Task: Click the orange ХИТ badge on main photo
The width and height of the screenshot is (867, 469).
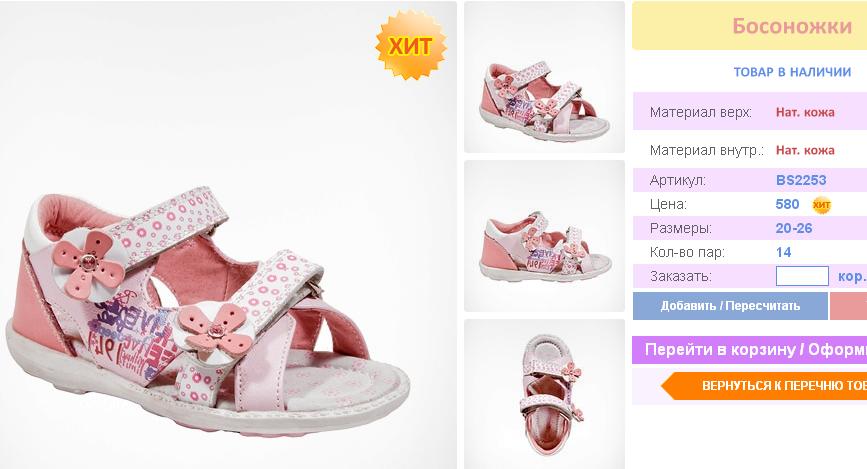Action: (x=411, y=45)
